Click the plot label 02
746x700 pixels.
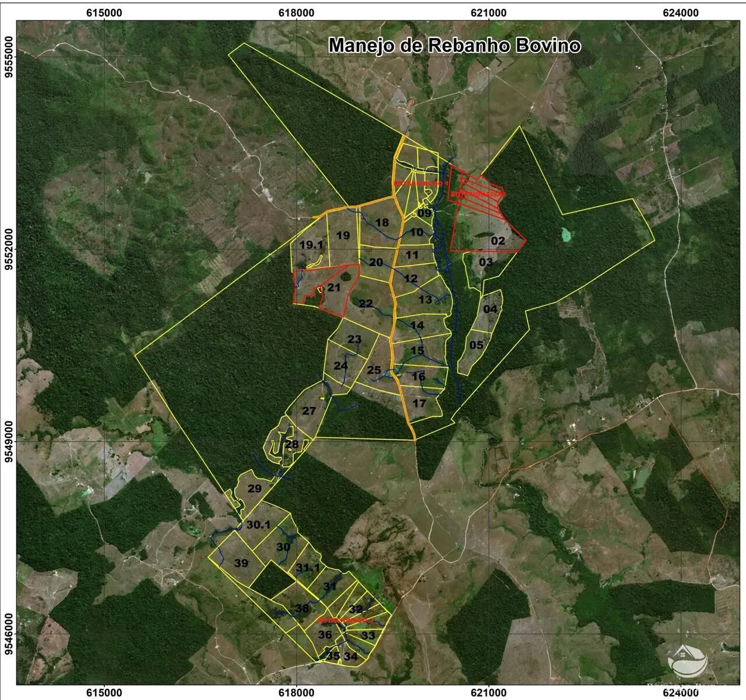(498, 241)
